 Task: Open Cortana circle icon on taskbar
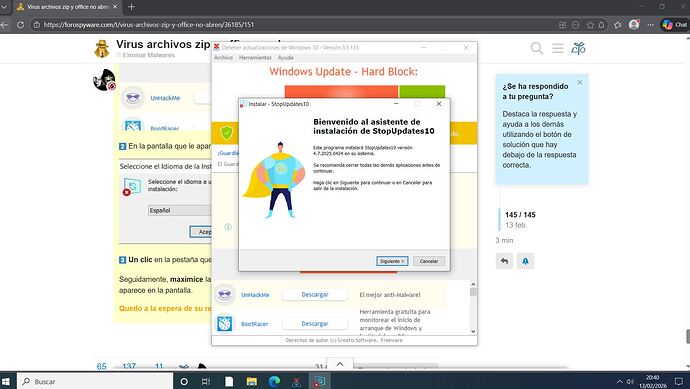pos(184,382)
